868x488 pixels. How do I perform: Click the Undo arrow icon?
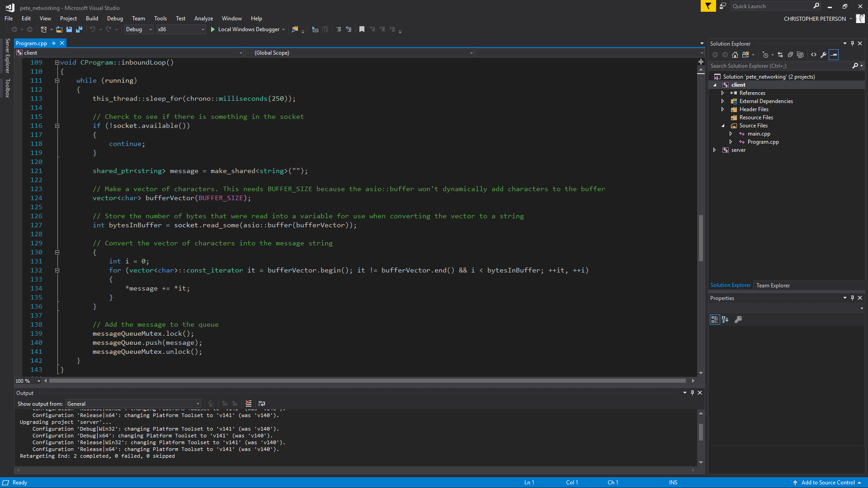[x=93, y=29]
